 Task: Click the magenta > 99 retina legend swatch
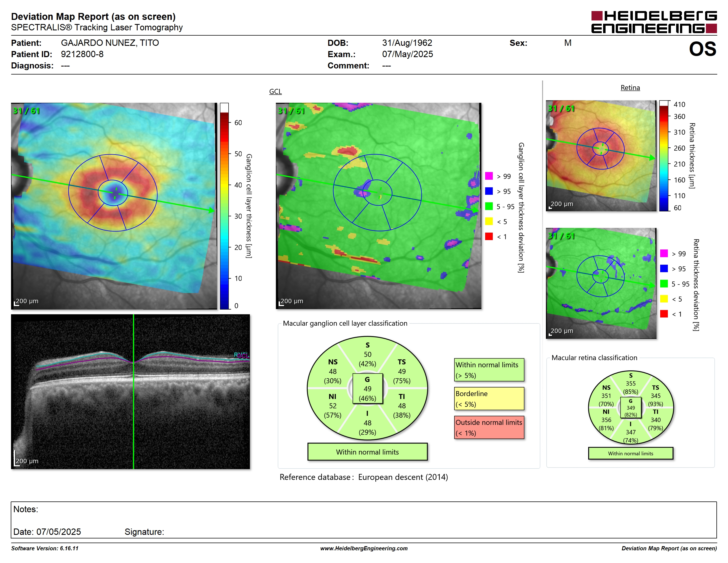point(664,253)
